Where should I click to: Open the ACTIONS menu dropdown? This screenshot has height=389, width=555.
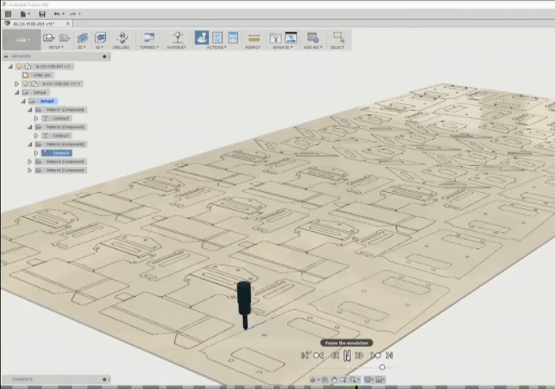pos(217,47)
